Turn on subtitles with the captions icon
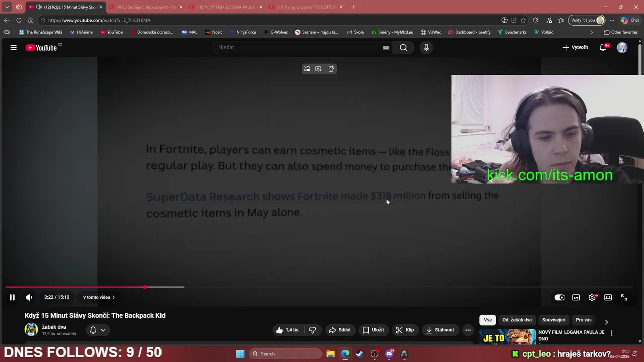 [576, 297]
